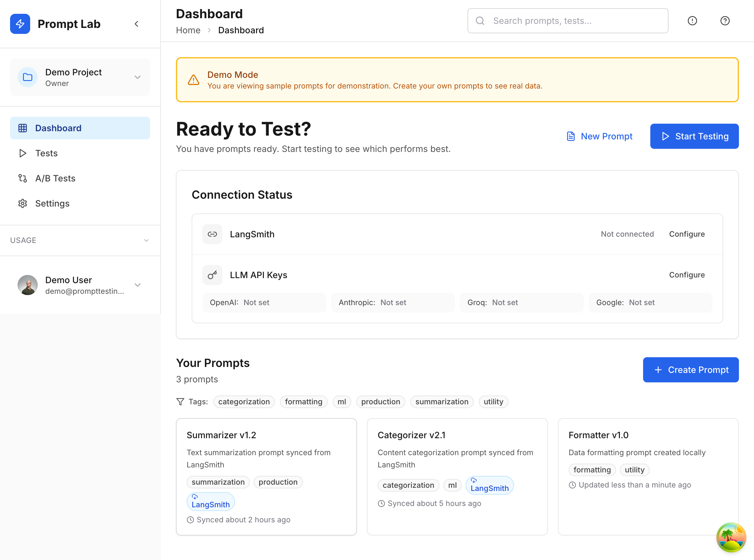Go to A/B Tests in sidebar
Viewport: 754px width, 560px height.
[x=55, y=178]
